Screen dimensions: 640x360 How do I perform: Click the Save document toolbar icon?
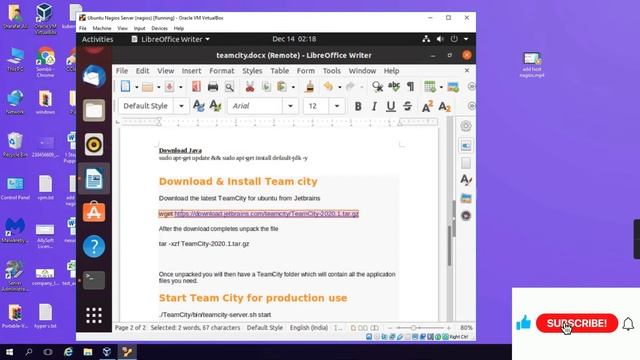[169, 87]
